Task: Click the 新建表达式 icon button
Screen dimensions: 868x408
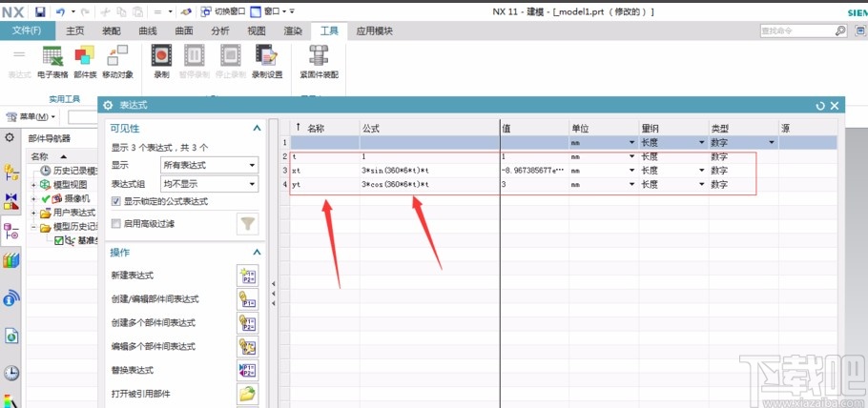Action: click(247, 275)
